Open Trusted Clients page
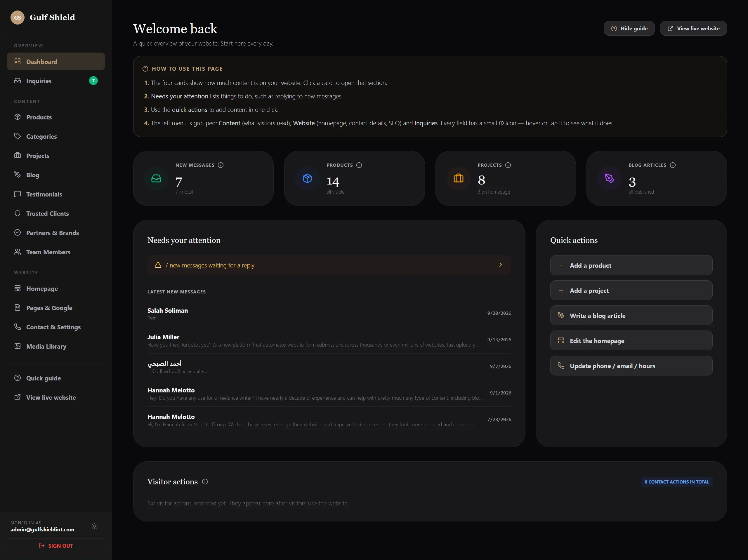The height and width of the screenshot is (560, 748). coord(56,213)
